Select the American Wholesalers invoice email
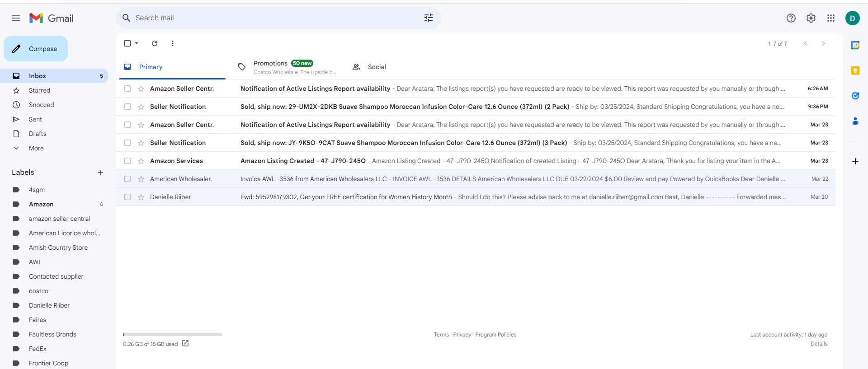This screenshot has width=868, height=369. [x=127, y=179]
